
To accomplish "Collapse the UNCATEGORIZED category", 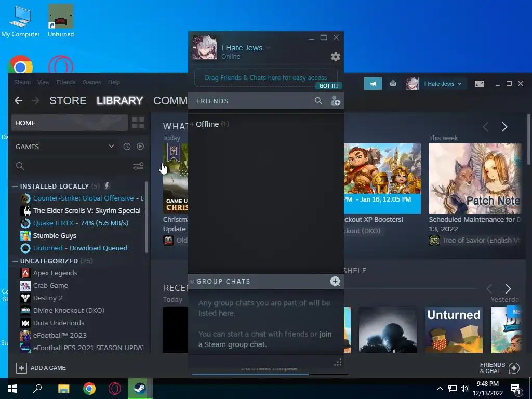I will click(15, 261).
